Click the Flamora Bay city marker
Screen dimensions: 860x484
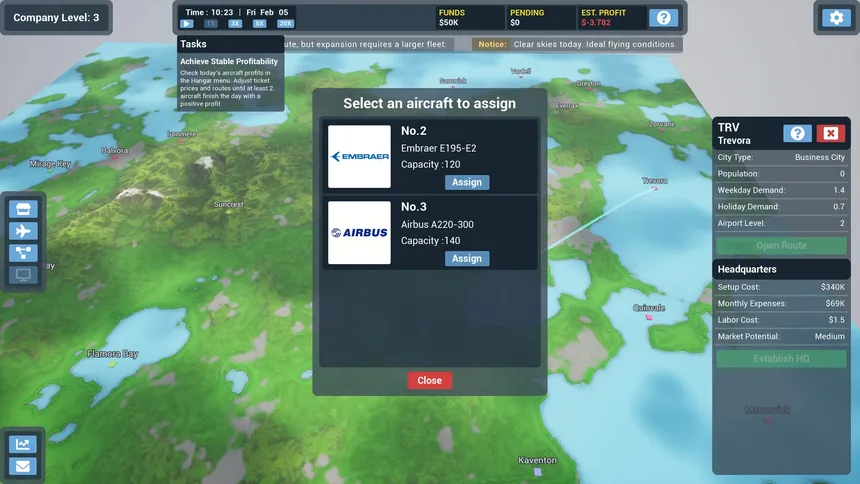[112, 363]
